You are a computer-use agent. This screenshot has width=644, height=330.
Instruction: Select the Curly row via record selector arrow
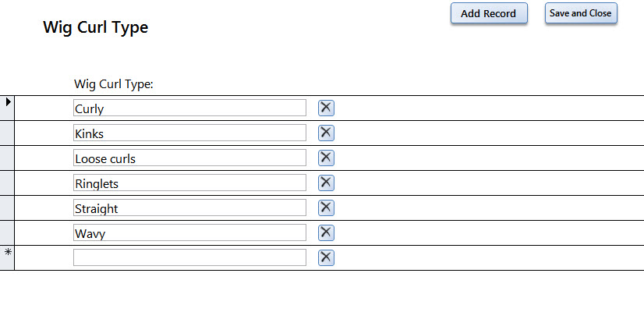tap(7, 108)
